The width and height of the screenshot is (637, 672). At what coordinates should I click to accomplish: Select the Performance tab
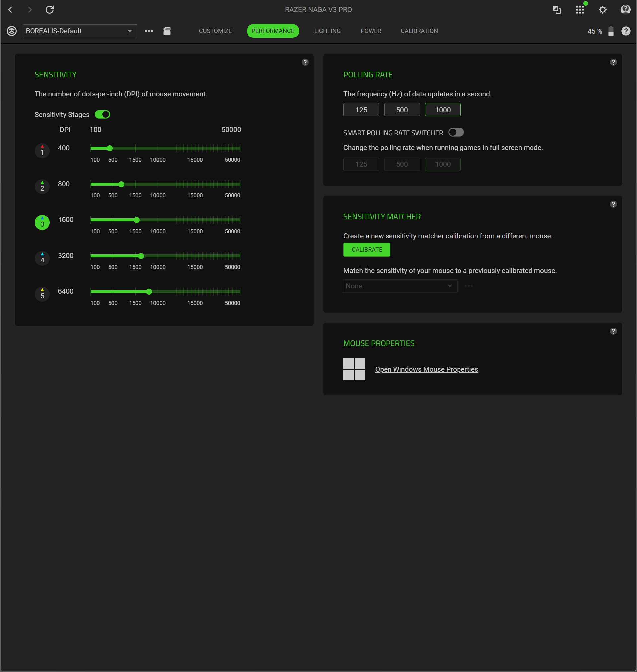click(273, 31)
